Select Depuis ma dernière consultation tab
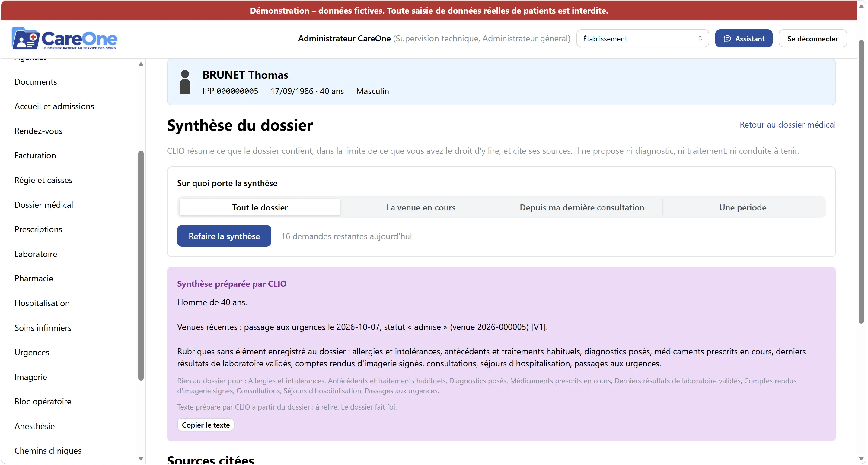The height and width of the screenshot is (465, 868). tap(582, 207)
